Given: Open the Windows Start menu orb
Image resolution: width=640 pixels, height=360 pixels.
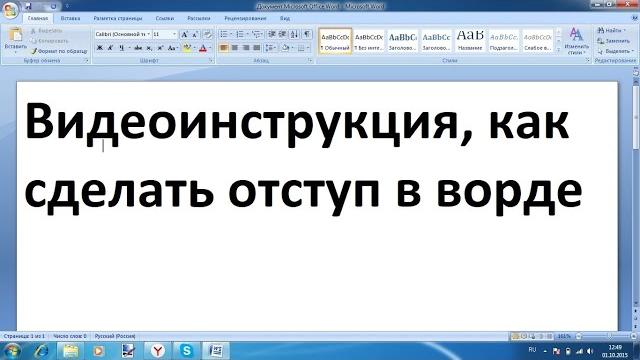Looking at the screenshot, I should [11, 351].
